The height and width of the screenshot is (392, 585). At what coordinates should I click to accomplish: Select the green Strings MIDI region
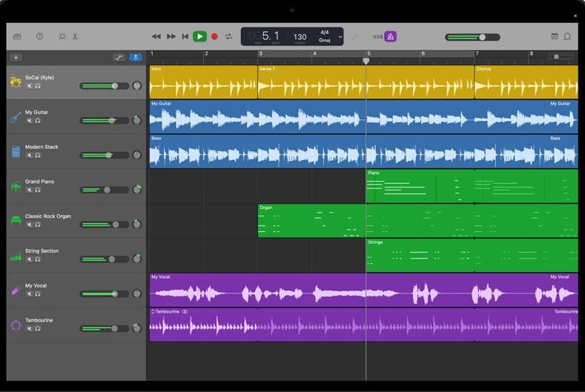pos(472,256)
